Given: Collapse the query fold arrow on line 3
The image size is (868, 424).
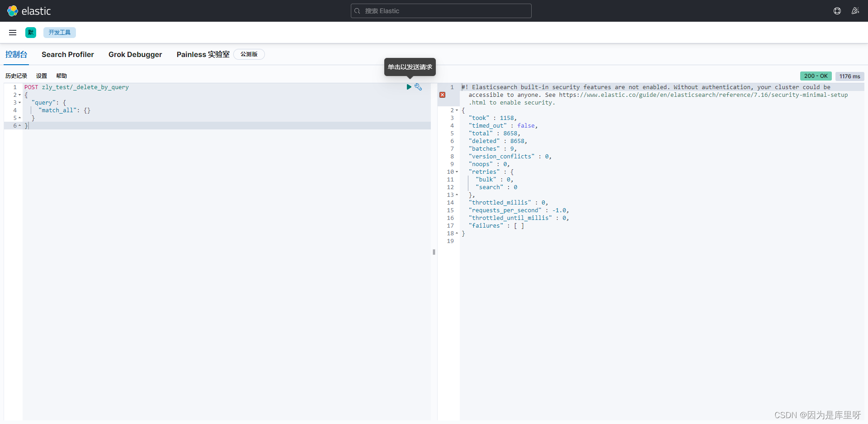Looking at the screenshot, I should 19,103.
